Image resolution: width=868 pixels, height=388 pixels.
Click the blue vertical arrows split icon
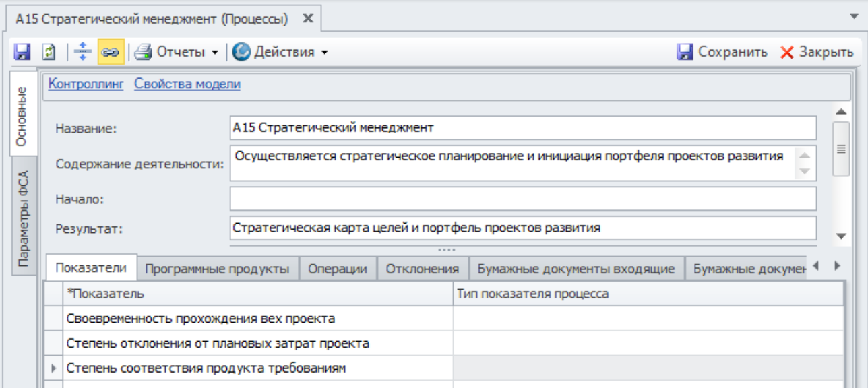(x=82, y=52)
